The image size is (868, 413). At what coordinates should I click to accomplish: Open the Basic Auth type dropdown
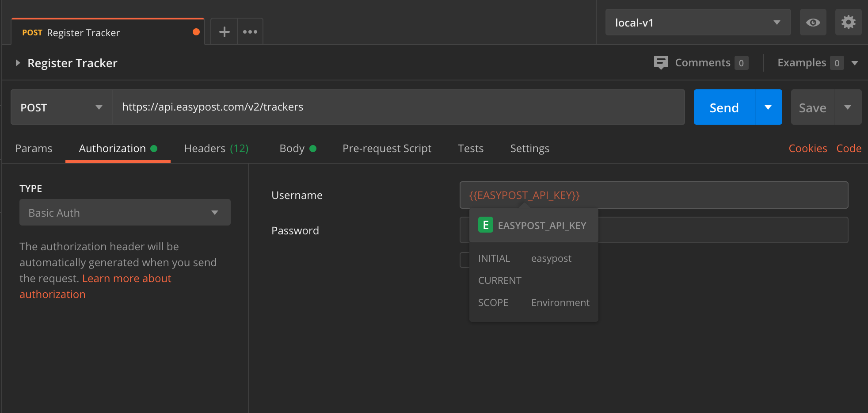125,212
